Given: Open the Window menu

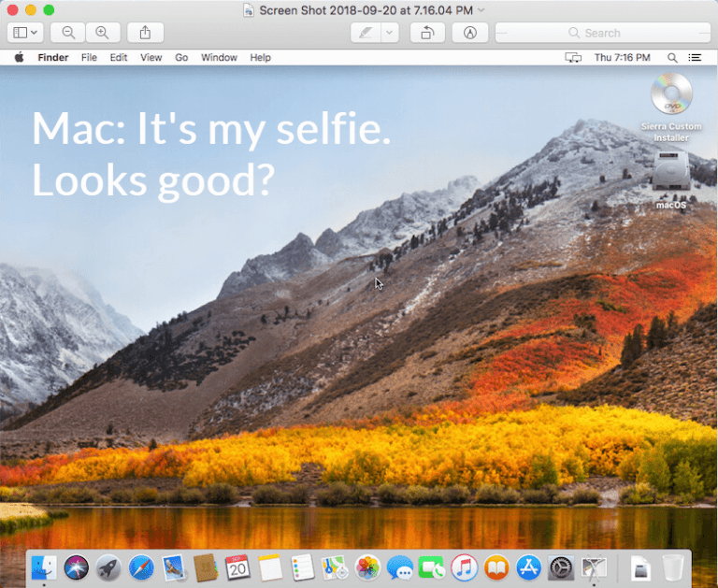Looking at the screenshot, I should coord(219,57).
